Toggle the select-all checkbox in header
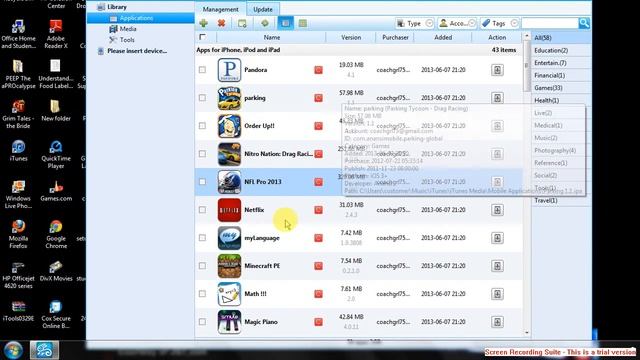 202,37
